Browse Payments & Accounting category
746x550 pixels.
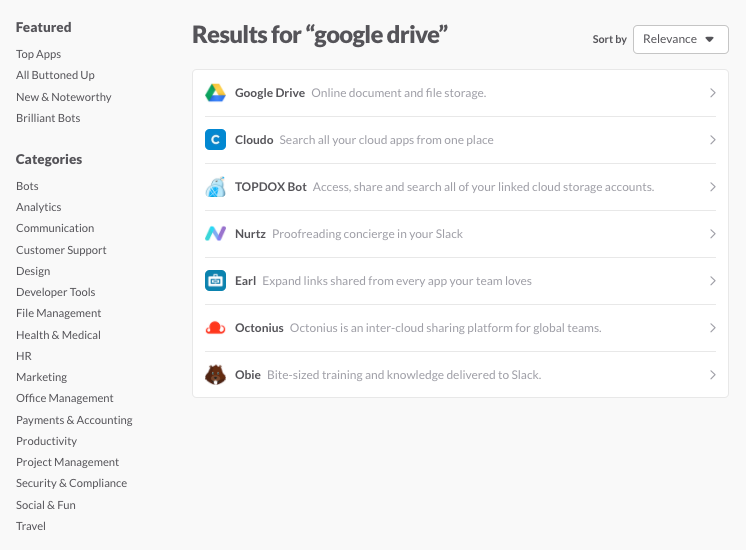[74, 420]
